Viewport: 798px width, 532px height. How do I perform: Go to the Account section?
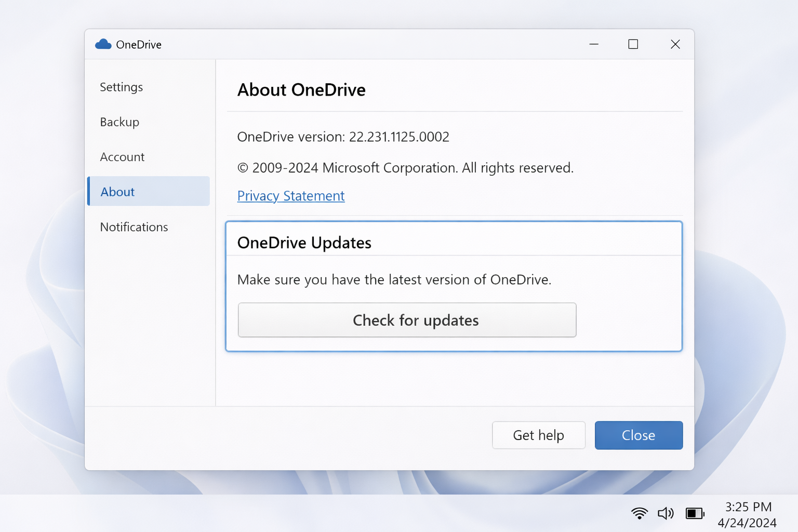(x=123, y=157)
